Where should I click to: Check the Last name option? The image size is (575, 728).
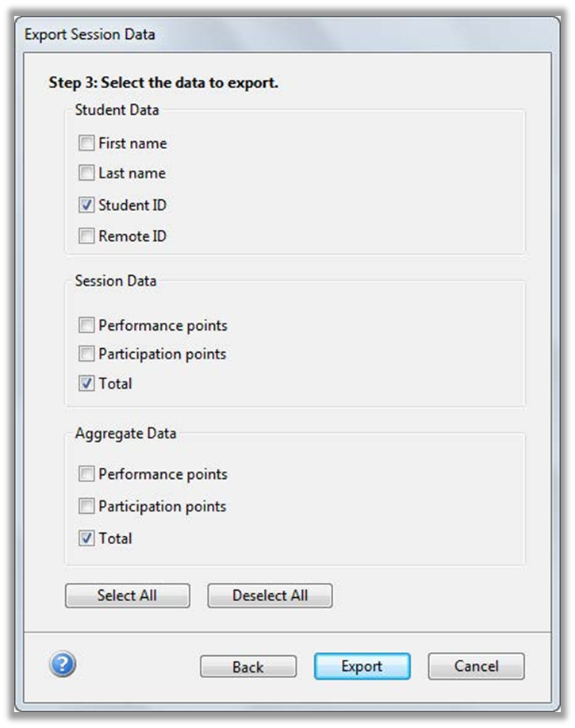coord(86,173)
